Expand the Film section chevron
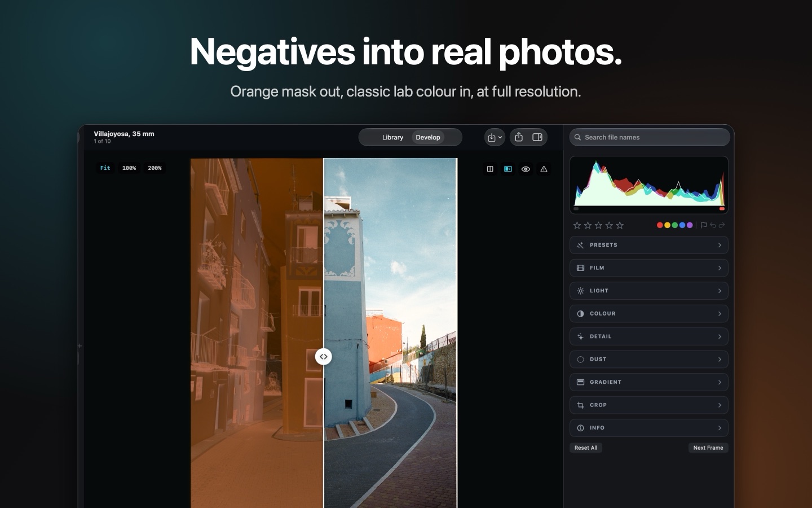Viewport: 812px width, 508px height. [720, 268]
